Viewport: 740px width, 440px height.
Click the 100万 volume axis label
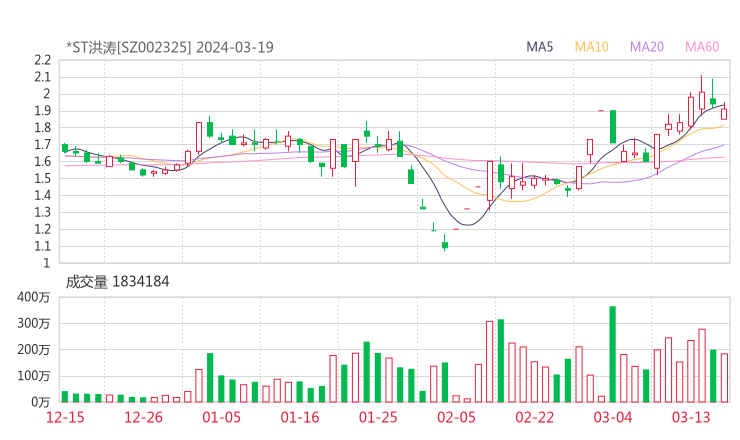click(x=34, y=376)
